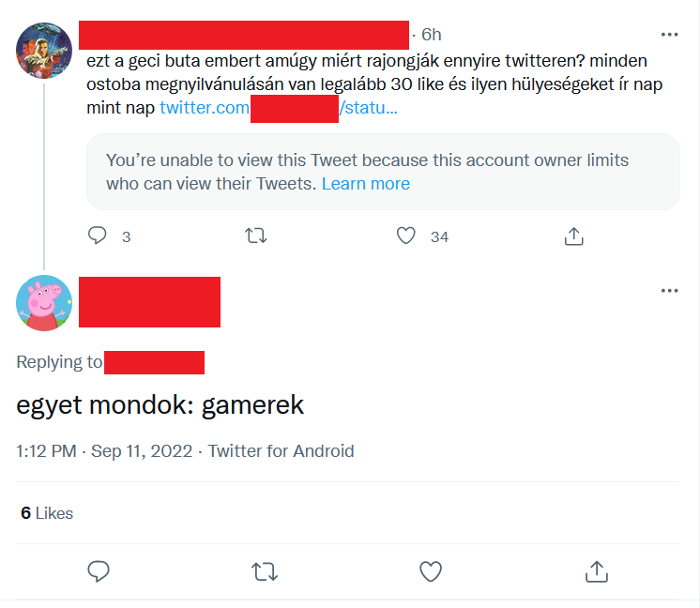The width and height of the screenshot is (700, 608).
Task: Click the Twitter for Android source label
Action: click(281, 451)
